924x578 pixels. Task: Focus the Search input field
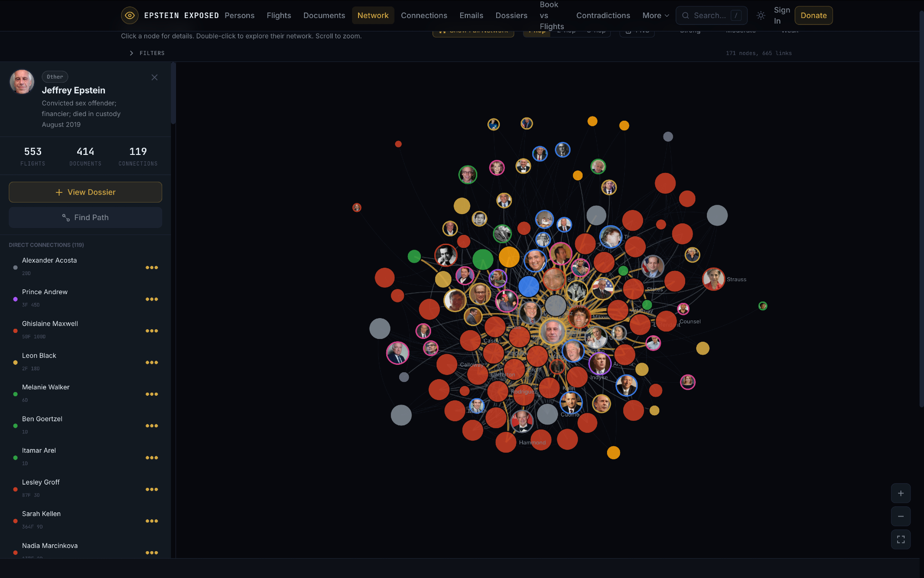click(710, 15)
